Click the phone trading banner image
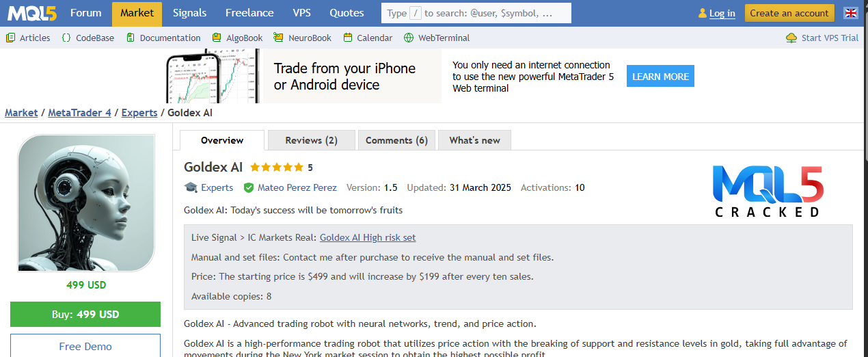Viewport: 868px width, 357px height. point(214,76)
